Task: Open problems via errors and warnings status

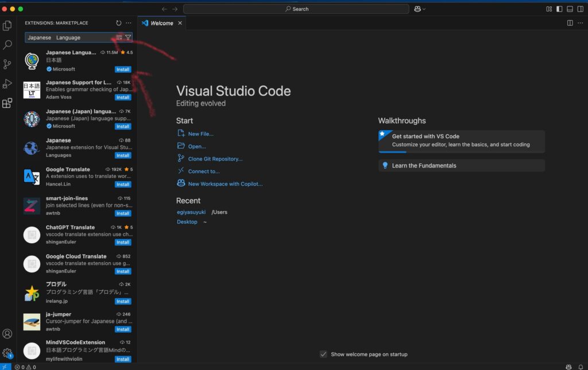Action: point(25,367)
